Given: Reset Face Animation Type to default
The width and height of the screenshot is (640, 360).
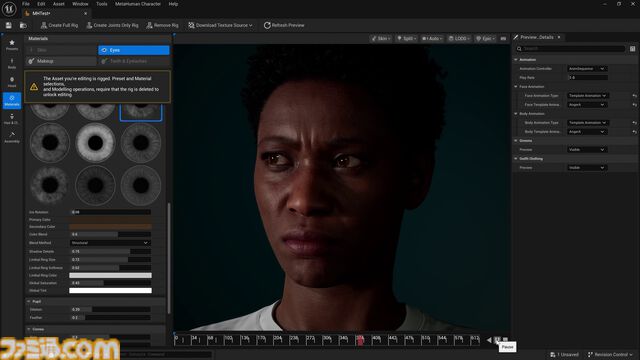Looking at the screenshot, I should (x=634, y=96).
